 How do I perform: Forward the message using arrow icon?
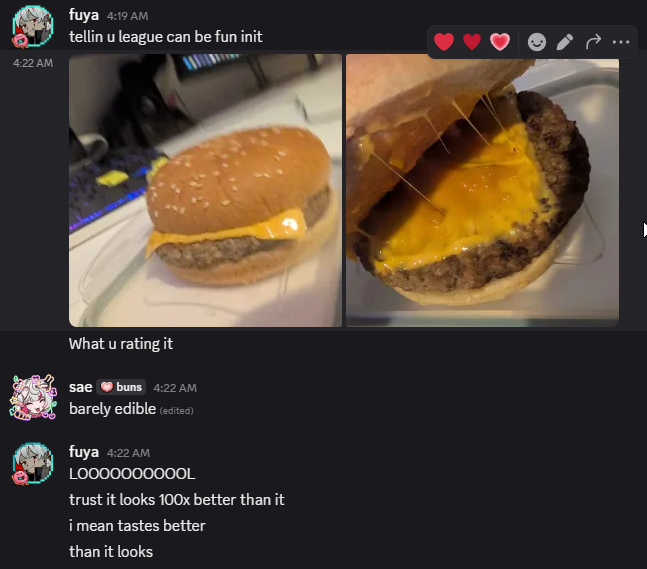point(593,42)
